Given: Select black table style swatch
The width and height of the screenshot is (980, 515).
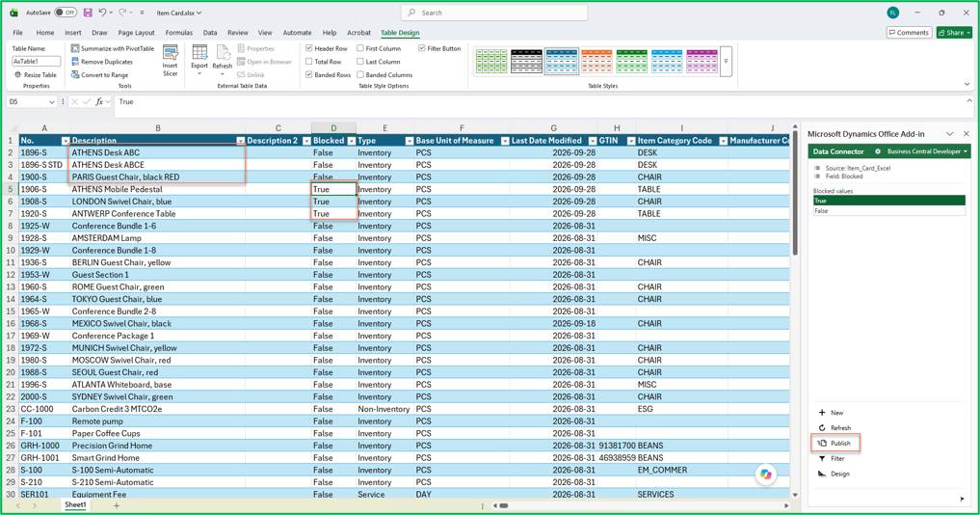Looking at the screenshot, I should 526,62.
